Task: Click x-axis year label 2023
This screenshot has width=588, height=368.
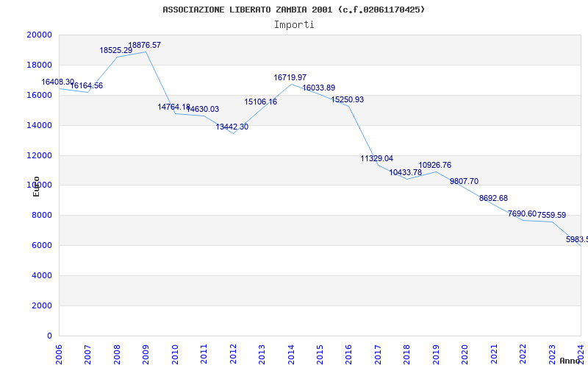Action: click(552, 354)
